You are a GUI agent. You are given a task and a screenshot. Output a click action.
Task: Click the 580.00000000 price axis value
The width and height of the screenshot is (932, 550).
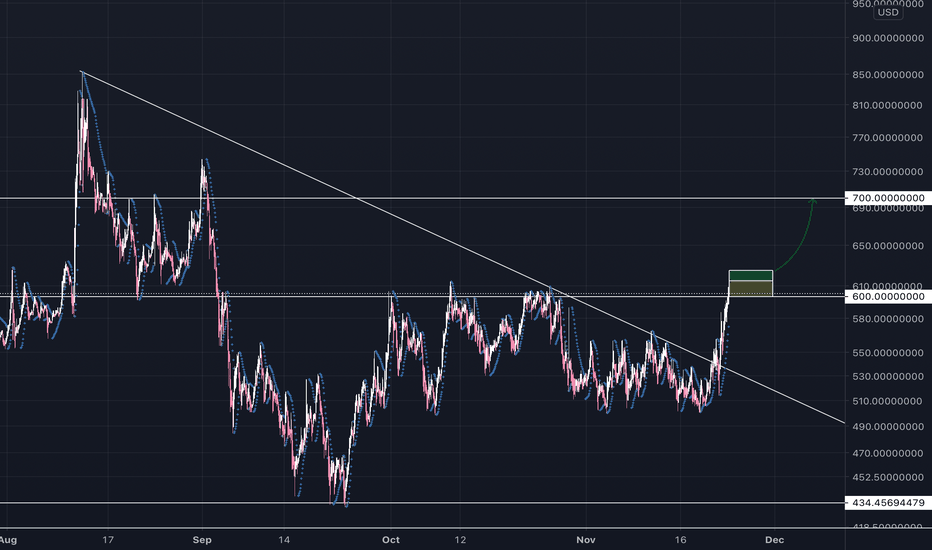pos(887,319)
